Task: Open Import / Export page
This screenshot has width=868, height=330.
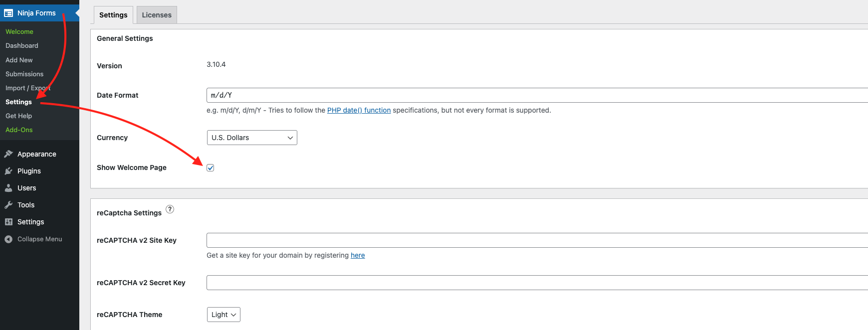Action: pos(28,88)
